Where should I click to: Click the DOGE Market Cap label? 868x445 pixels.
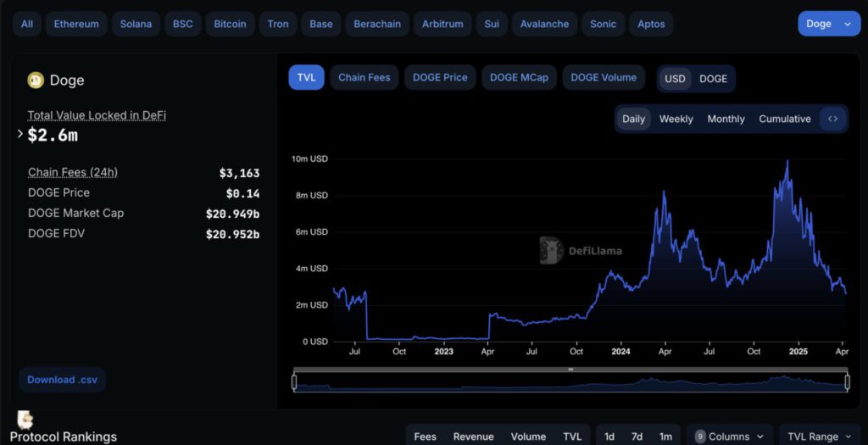coord(75,213)
